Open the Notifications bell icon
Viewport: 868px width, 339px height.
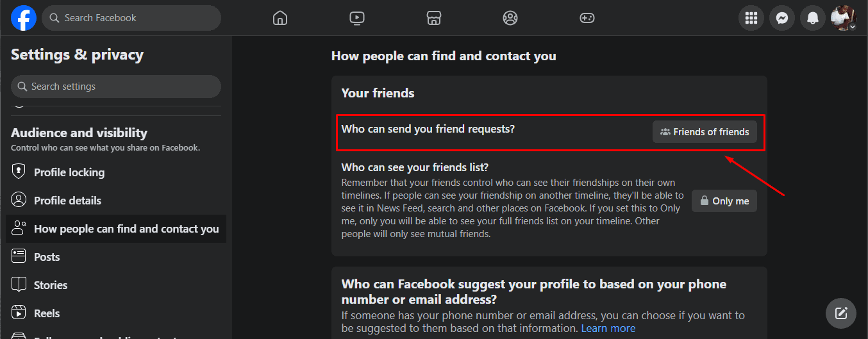tap(813, 18)
